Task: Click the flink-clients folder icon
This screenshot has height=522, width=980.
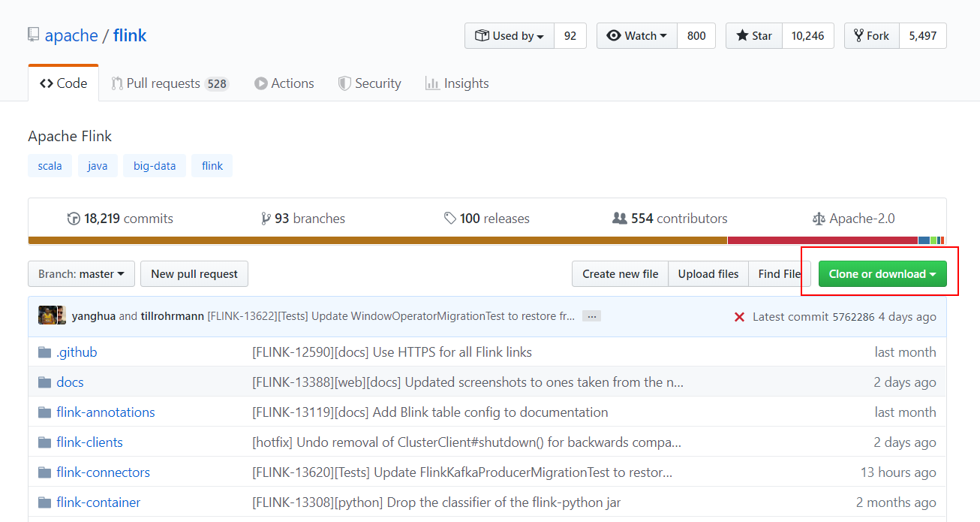Action: point(45,442)
